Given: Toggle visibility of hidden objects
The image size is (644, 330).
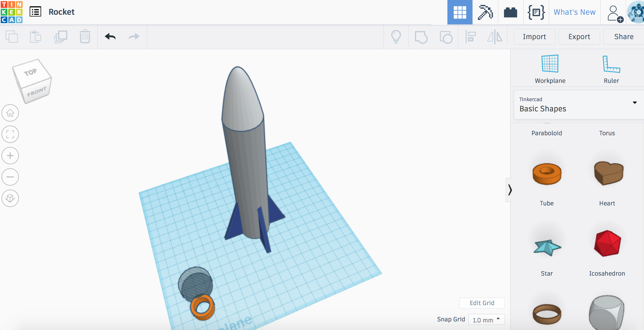Looking at the screenshot, I should [x=396, y=37].
